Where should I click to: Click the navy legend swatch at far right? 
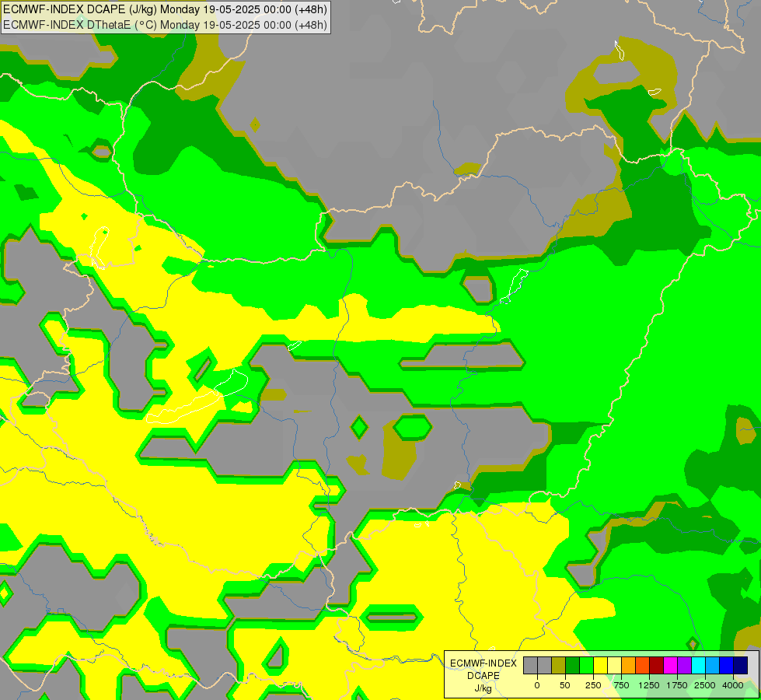741,665
